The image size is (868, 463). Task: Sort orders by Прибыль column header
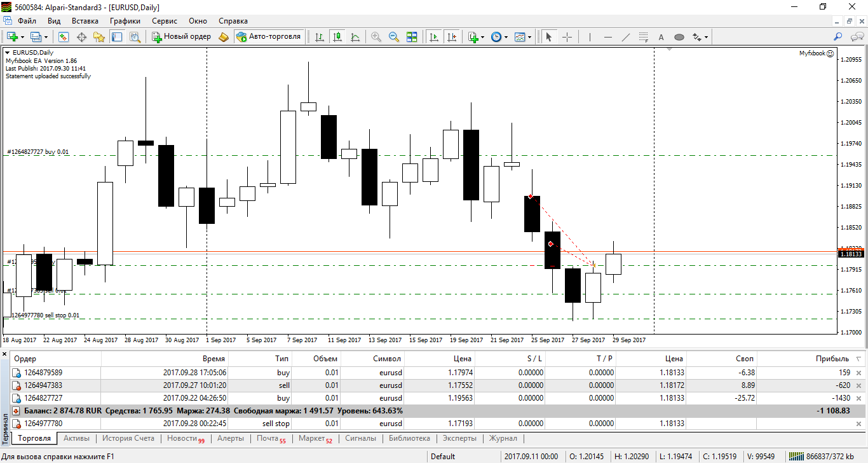click(x=832, y=359)
